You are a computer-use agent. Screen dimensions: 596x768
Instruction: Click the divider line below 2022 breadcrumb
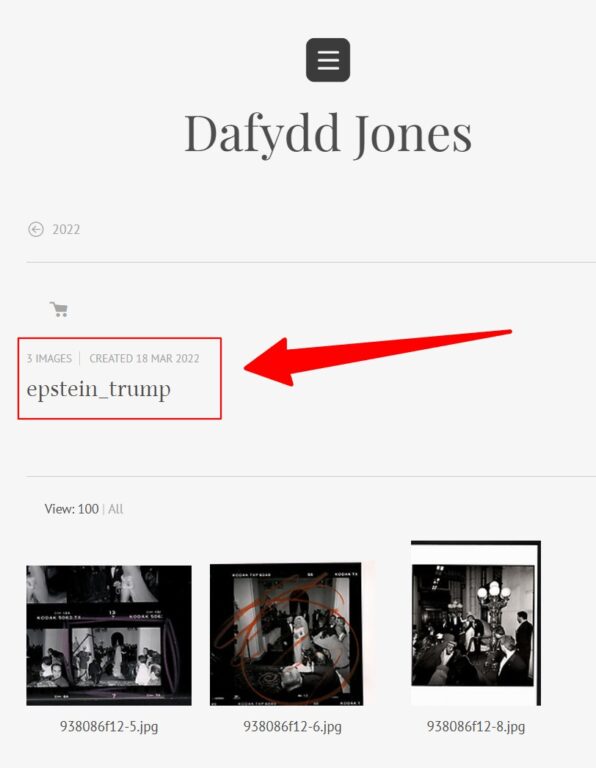click(x=311, y=262)
